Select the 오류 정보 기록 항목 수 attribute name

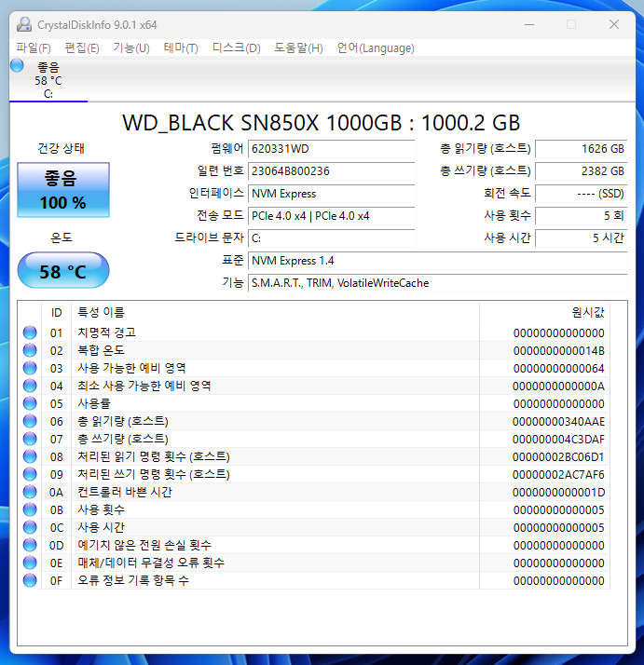(133, 580)
